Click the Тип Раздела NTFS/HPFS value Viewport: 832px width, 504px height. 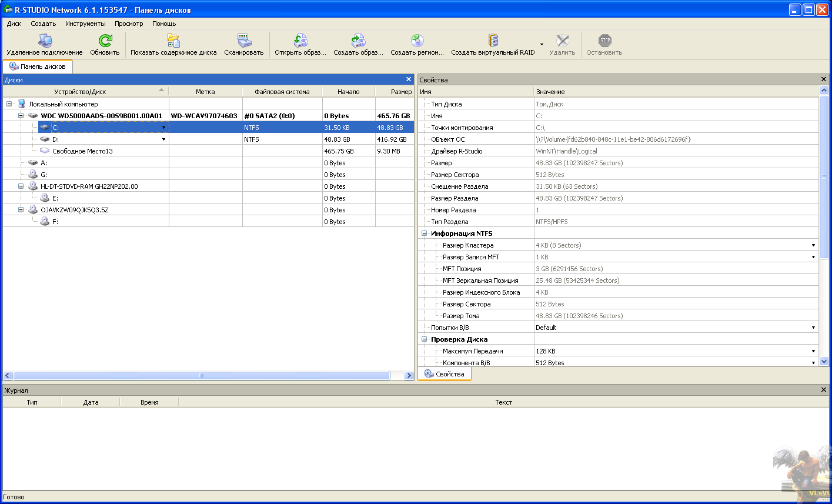(553, 222)
